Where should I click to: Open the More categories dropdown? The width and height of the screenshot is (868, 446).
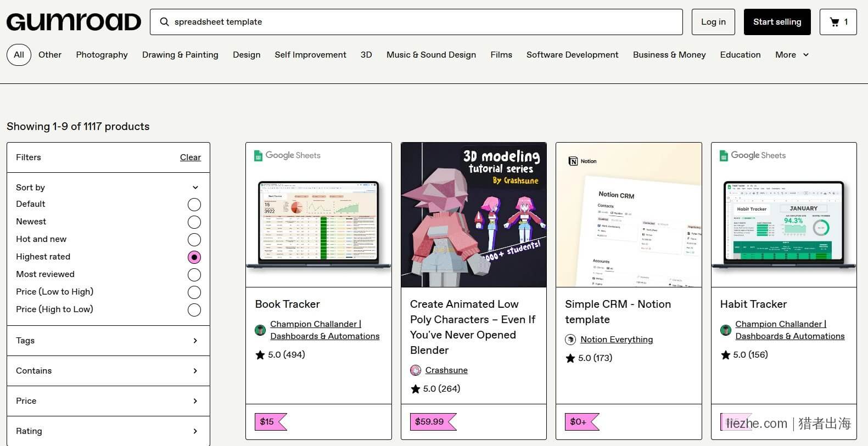792,55
